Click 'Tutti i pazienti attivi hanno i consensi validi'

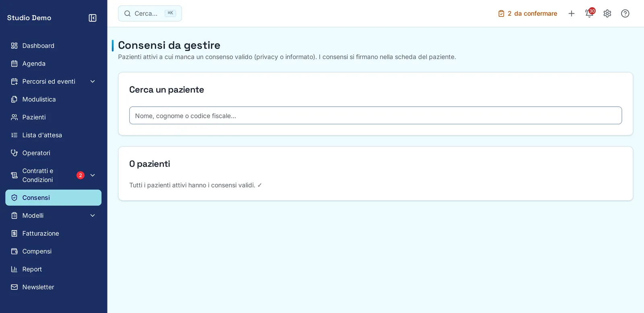[x=192, y=185]
